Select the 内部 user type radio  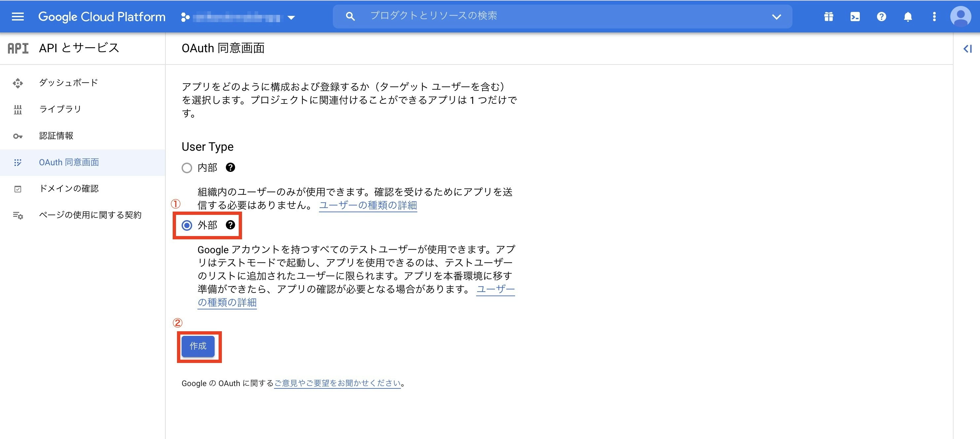(187, 168)
